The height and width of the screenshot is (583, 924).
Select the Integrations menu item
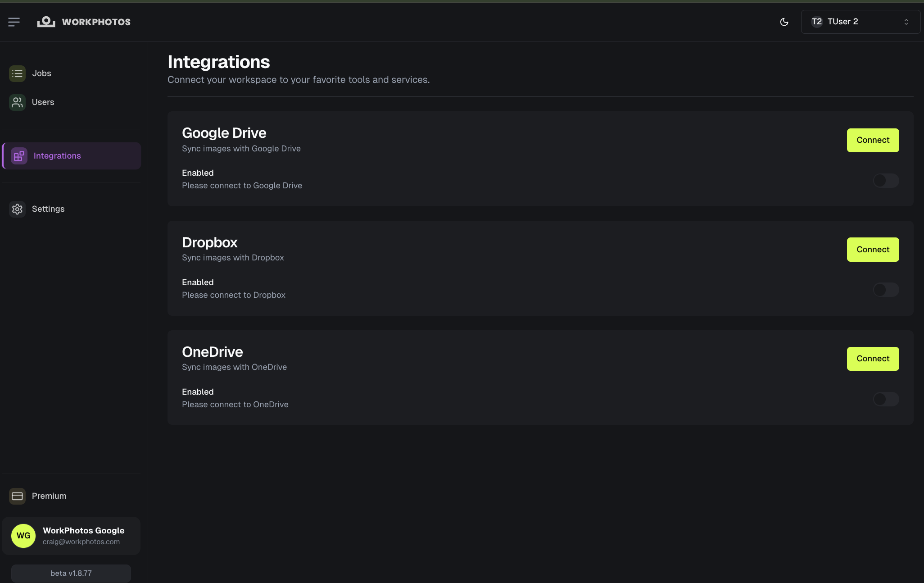point(72,156)
